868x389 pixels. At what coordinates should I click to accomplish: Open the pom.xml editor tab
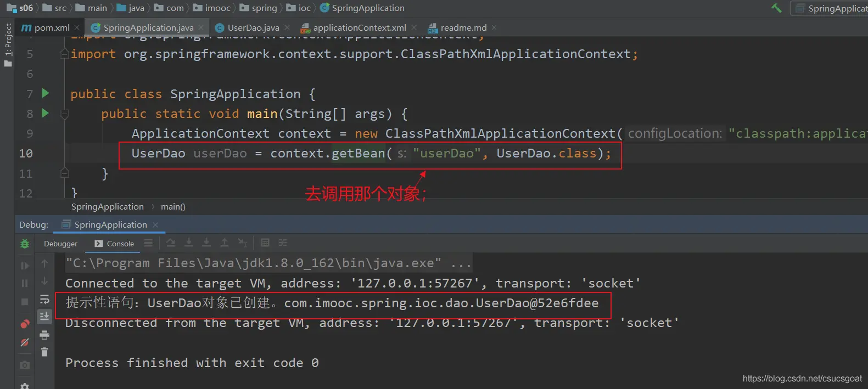[x=46, y=27]
